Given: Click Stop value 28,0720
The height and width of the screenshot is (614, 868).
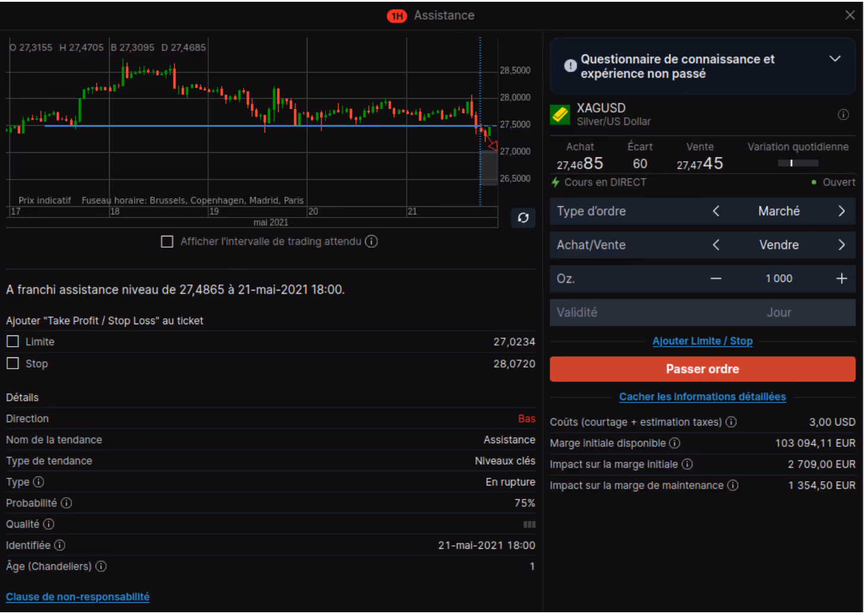Looking at the screenshot, I should (x=514, y=364).
